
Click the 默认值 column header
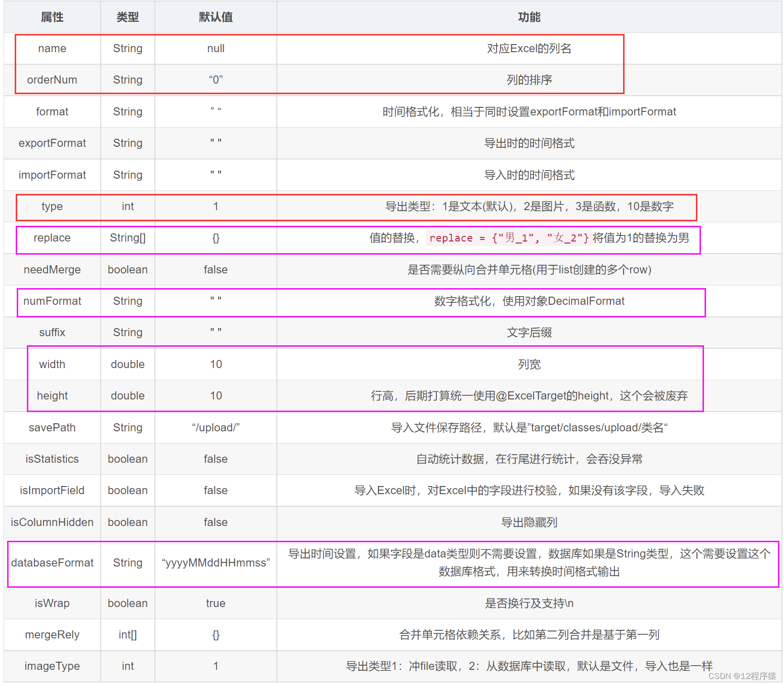click(x=216, y=17)
